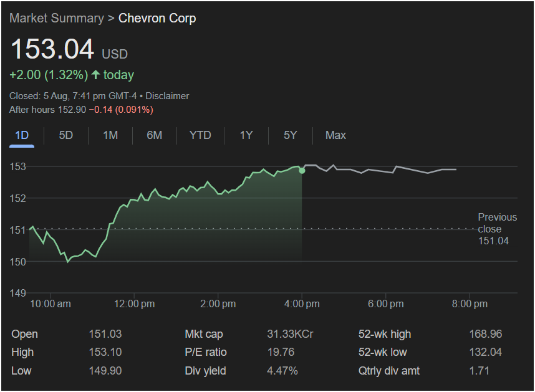Click the 52-wk low value 132.04
The height and width of the screenshot is (392, 535).
[486, 352]
